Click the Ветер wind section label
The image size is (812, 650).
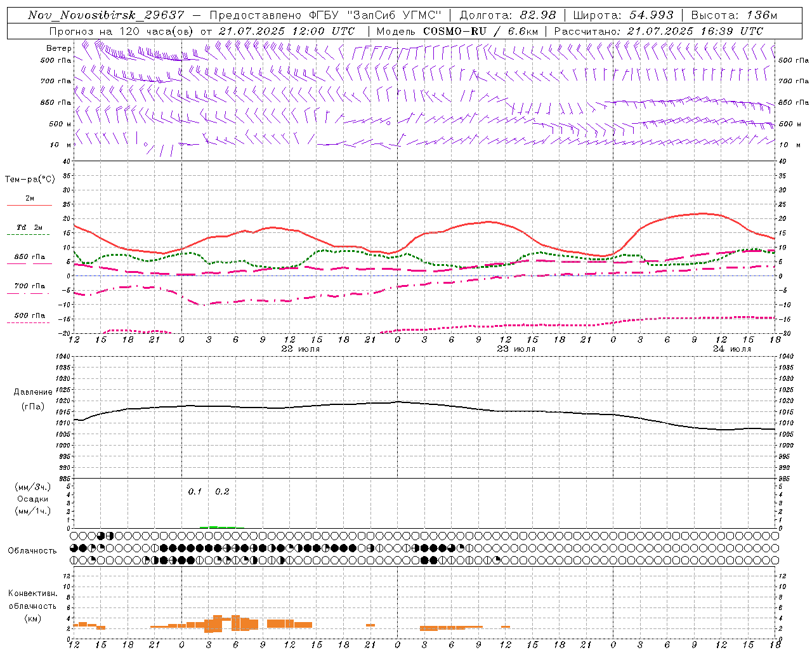tap(59, 48)
